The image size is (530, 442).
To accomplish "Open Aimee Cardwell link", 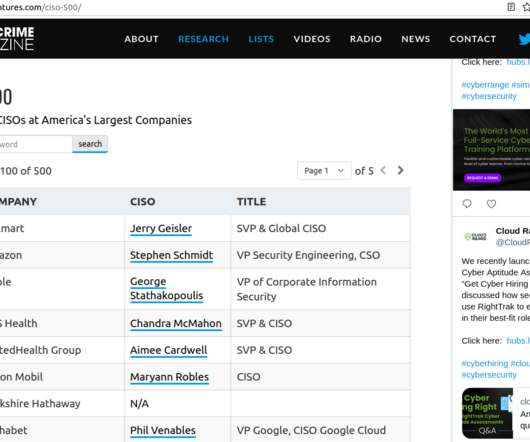I will click(x=168, y=350).
